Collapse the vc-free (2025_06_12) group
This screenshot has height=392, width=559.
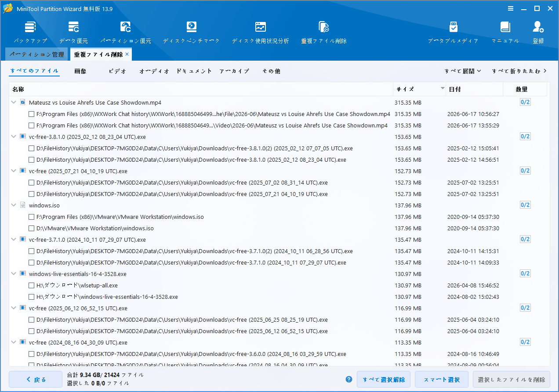click(14, 308)
